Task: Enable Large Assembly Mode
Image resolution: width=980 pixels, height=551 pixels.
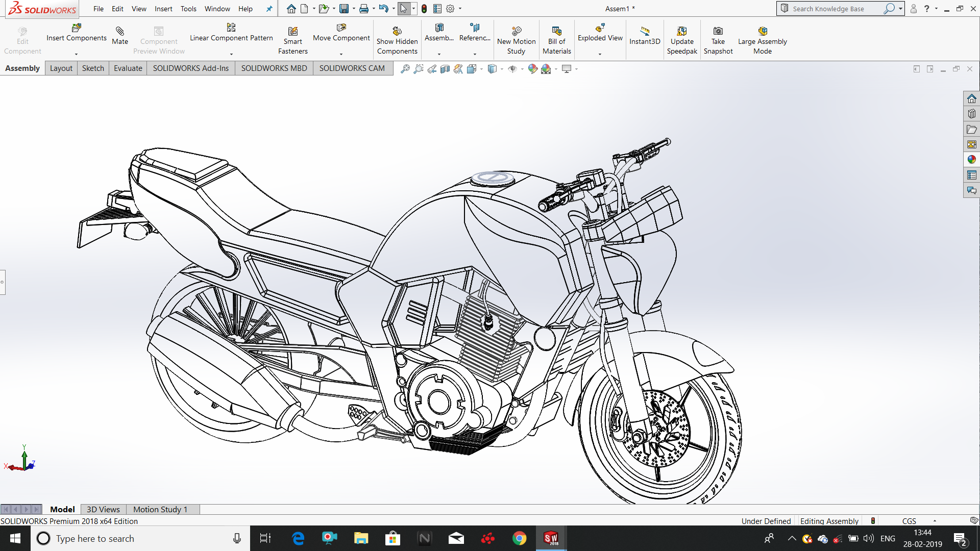Action: tap(762, 38)
